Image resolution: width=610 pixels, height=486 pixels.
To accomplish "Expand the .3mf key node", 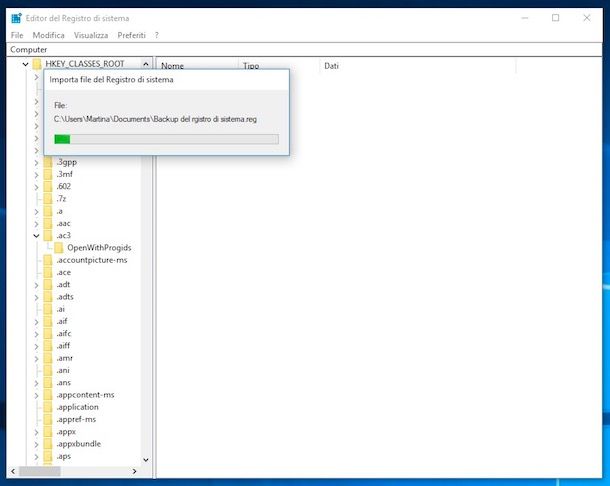I will click(x=36, y=174).
